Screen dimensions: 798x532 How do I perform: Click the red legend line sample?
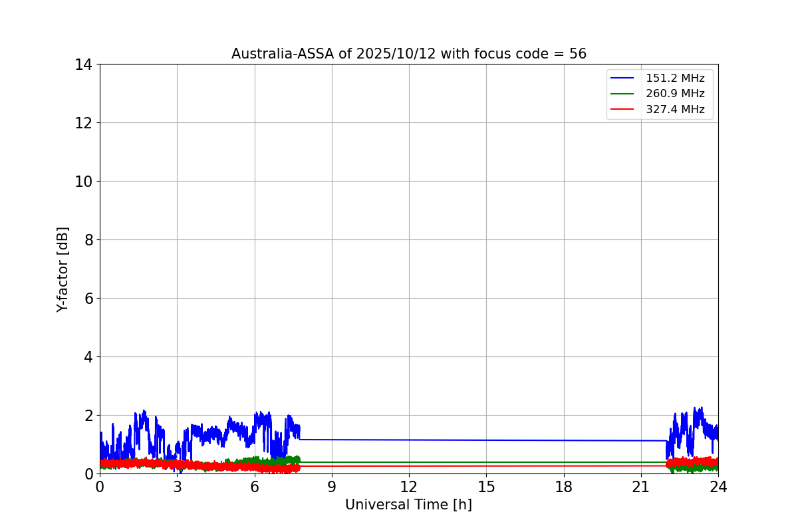tap(623, 110)
